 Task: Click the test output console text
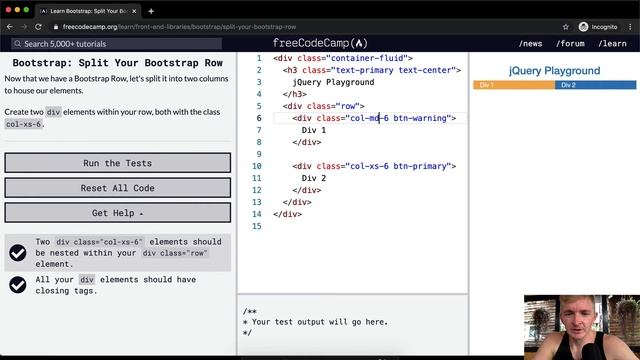tap(316, 322)
